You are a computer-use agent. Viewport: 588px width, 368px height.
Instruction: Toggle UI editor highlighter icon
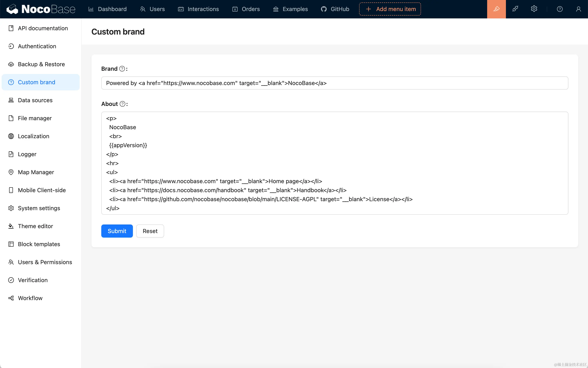(496, 9)
